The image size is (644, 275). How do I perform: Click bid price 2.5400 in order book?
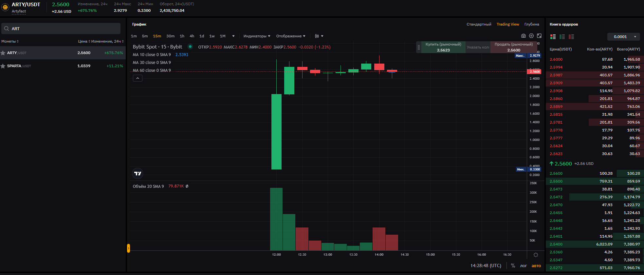(x=556, y=244)
